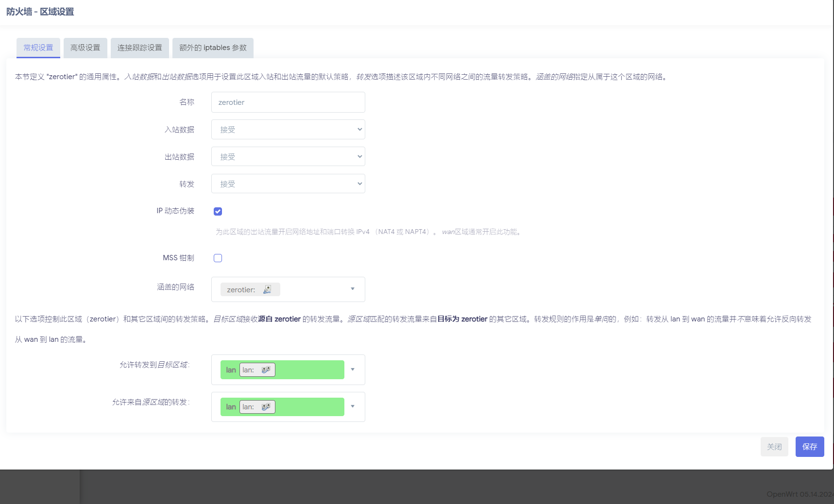Click the 保存 button
Screen dimensions: 834x504
pyautogui.click(x=810, y=447)
